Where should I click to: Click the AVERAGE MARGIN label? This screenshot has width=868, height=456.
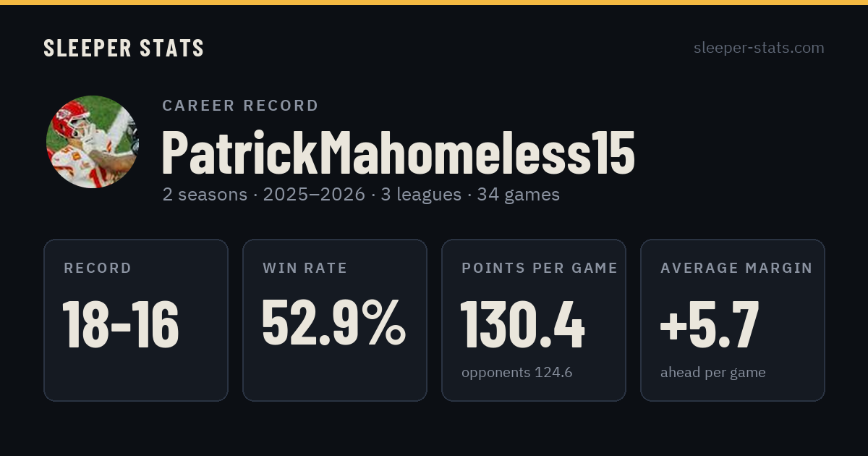coord(736,268)
